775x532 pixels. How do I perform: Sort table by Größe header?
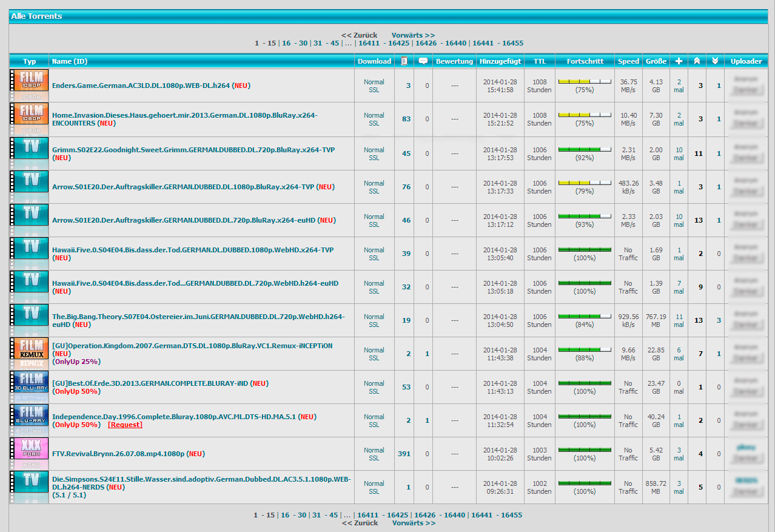pos(656,61)
